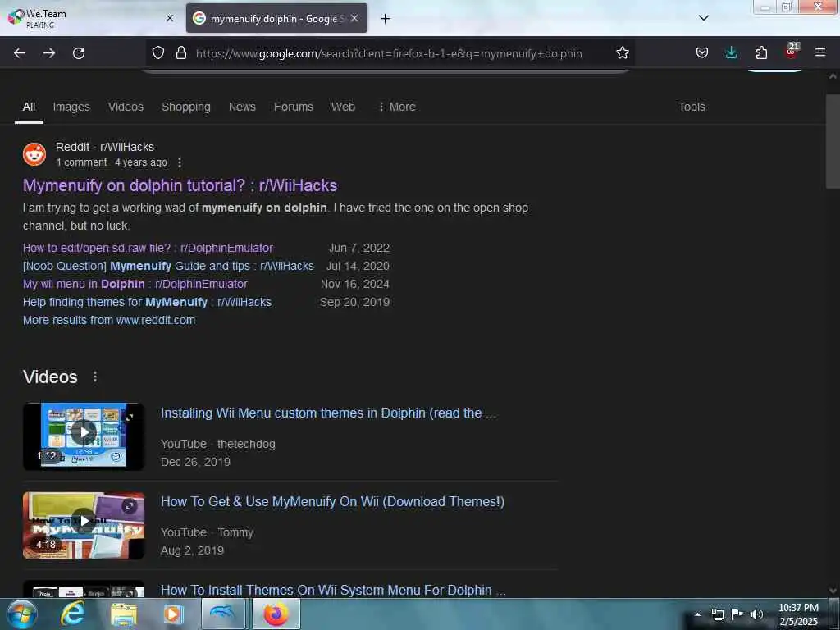Open the taskbar clock showing 10:37 PM
840x630 pixels.
pyautogui.click(x=798, y=614)
